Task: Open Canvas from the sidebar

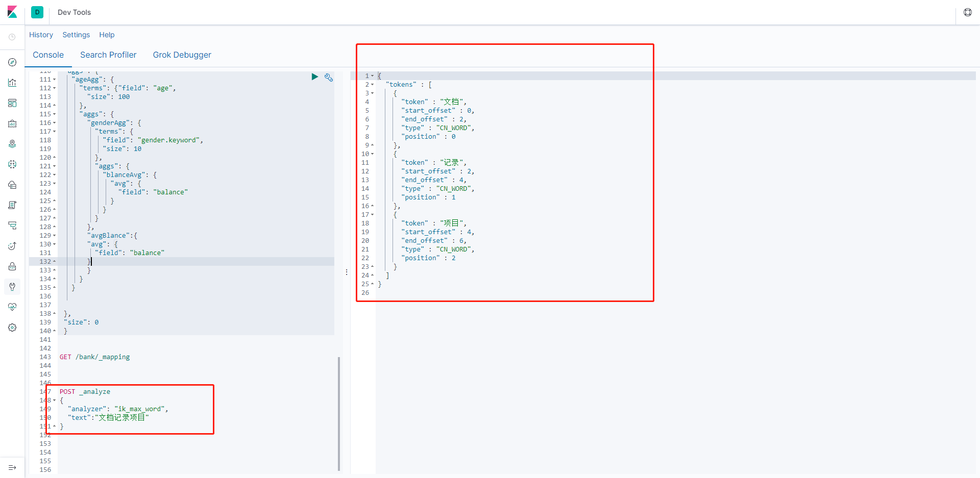Action: click(12, 123)
